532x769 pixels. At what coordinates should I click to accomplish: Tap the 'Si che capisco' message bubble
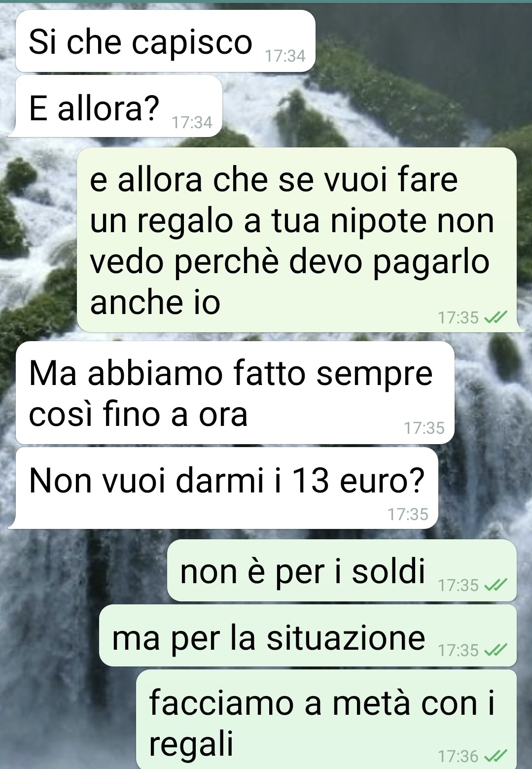tap(165, 41)
